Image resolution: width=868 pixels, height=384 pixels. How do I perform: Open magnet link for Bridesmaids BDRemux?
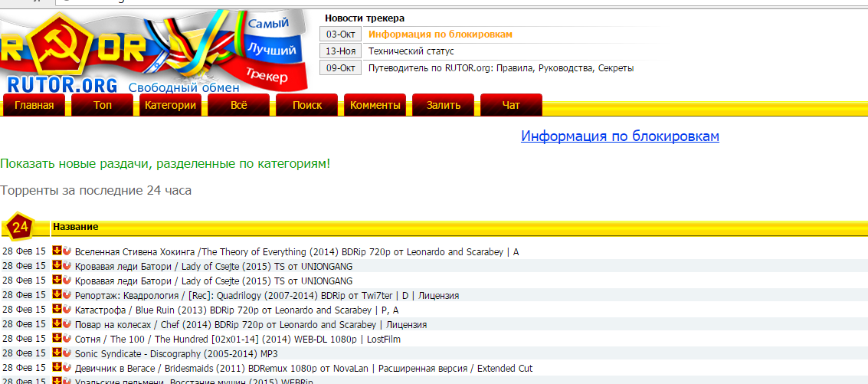pyautogui.click(x=67, y=366)
